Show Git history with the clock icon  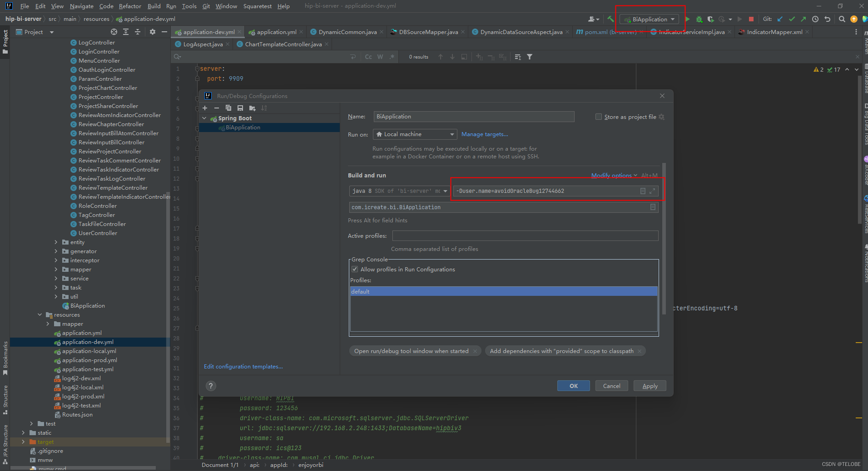(815, 19)
